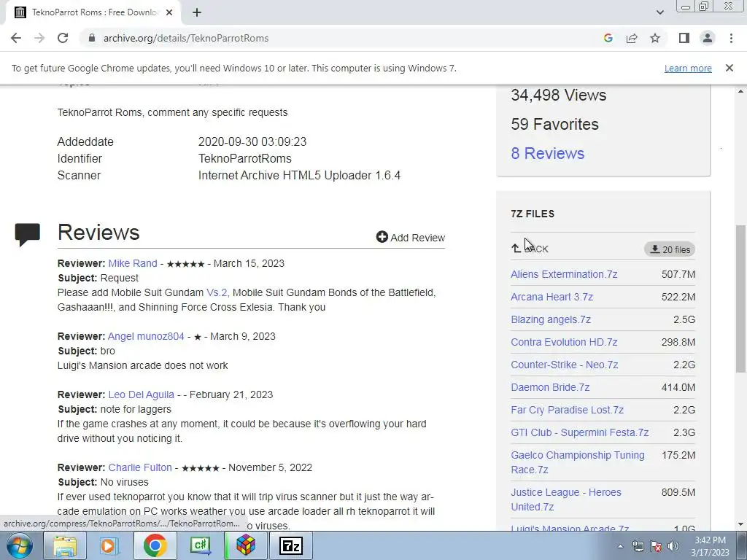Click the scrollbar down arrow

(740, 524)
